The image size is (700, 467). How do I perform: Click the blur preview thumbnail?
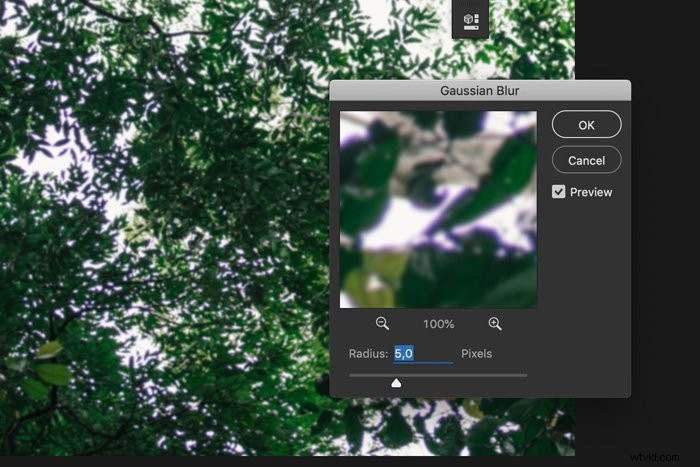tap(438, 209)
